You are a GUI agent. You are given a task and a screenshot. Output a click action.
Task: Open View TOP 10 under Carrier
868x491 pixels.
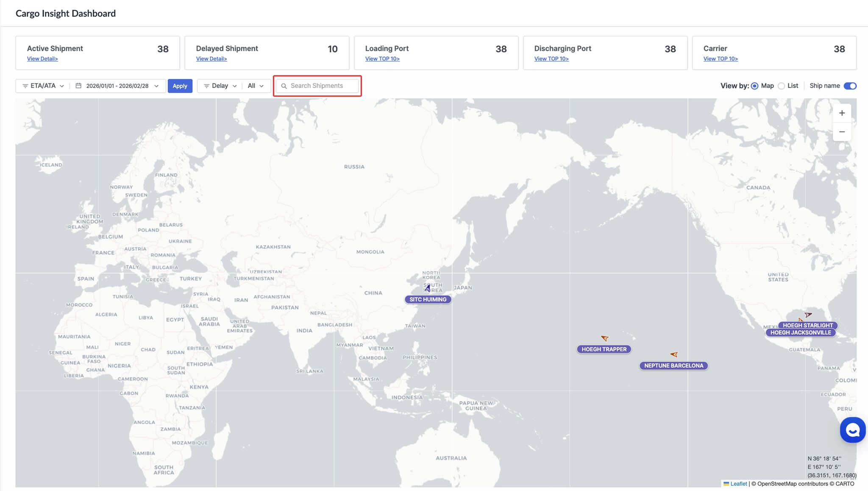[x=720, y=59]
